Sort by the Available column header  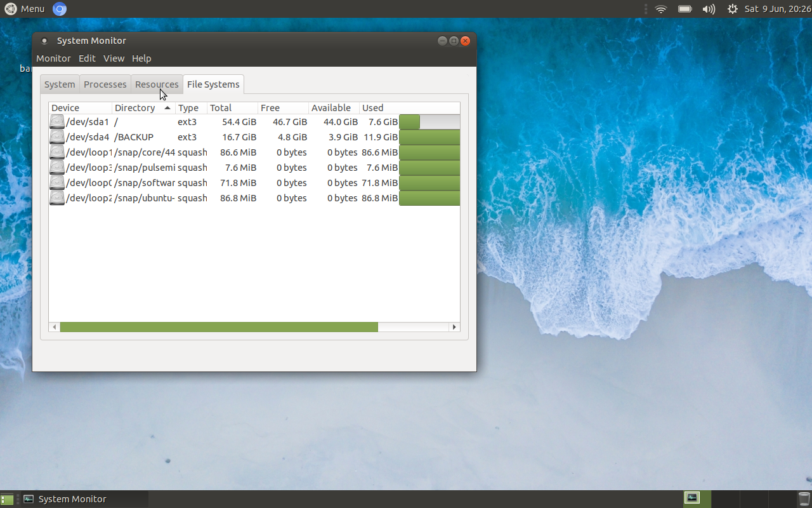[334, 108]
